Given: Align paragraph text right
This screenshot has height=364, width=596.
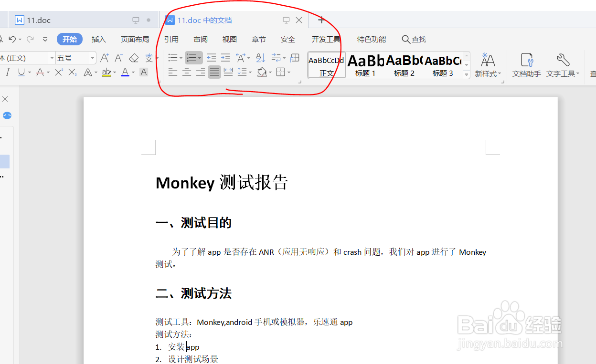Looking at the screenshot, I should pos(201,72).
